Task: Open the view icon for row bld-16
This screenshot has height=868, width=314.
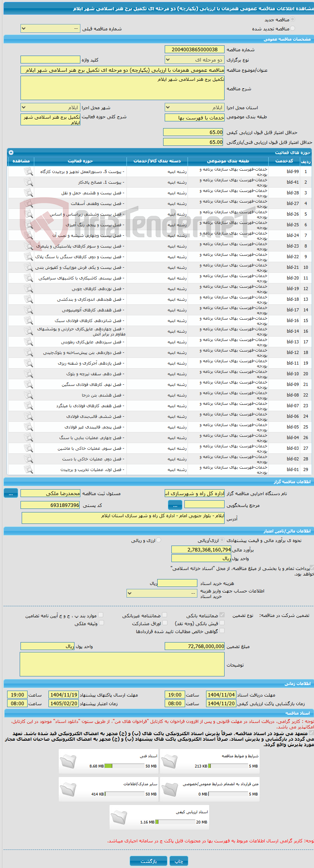Action: [x=28, y=320]
